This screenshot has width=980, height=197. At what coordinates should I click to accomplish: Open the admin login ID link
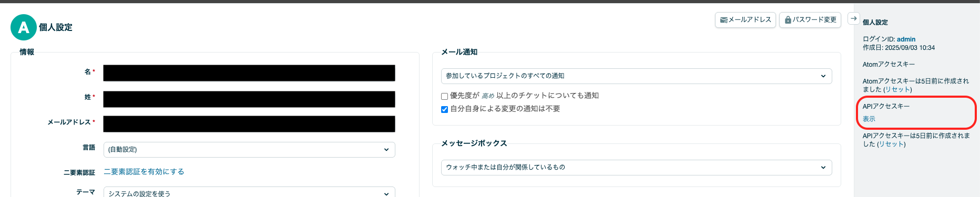906,39
